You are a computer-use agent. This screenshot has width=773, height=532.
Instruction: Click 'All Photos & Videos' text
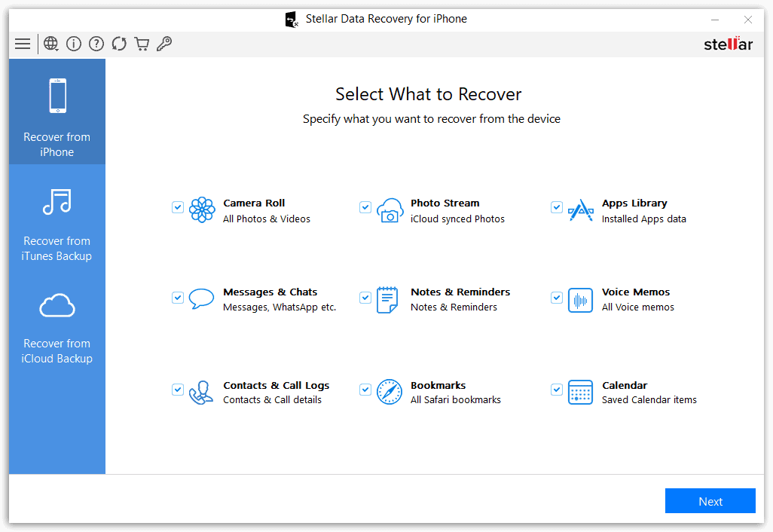[x=267, y=219]
